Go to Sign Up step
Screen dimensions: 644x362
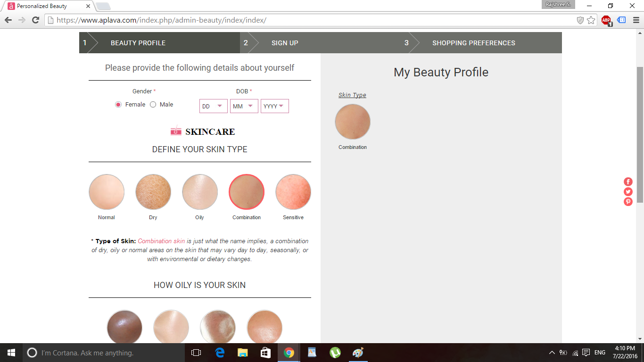[284, 43]
